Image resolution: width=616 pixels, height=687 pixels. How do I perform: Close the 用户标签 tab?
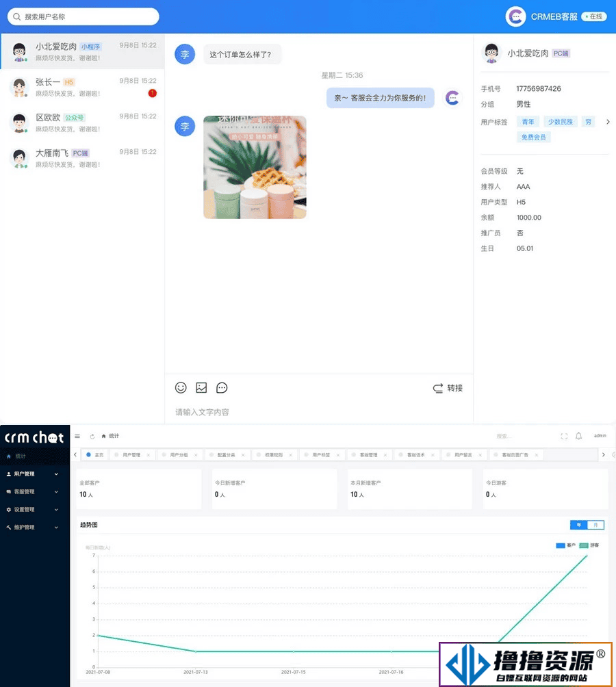click(338, 455)
